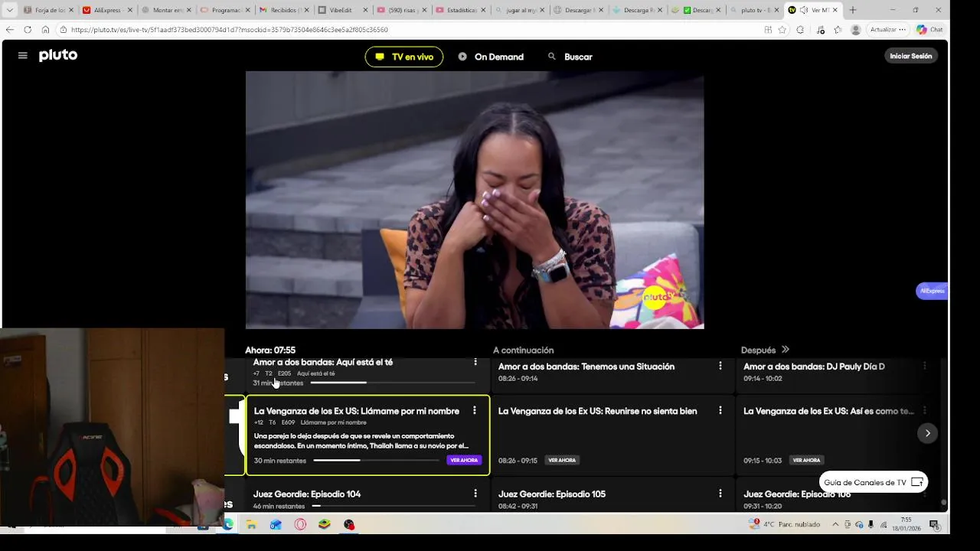Image resolution: width=980 pixels, height=551 pixels.
Task: Click VER AHORA for 09:15 - 10:03 show
Action: [806, 460]
